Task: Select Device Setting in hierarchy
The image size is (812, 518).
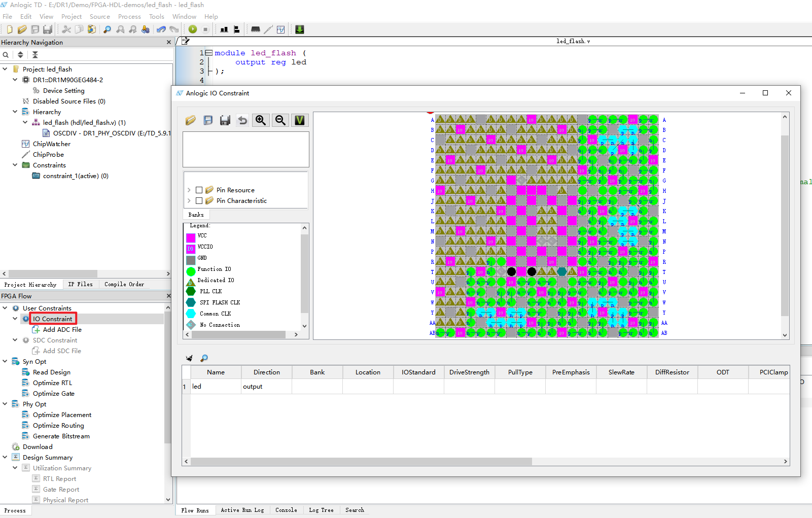Action: (x=64, y=90)
